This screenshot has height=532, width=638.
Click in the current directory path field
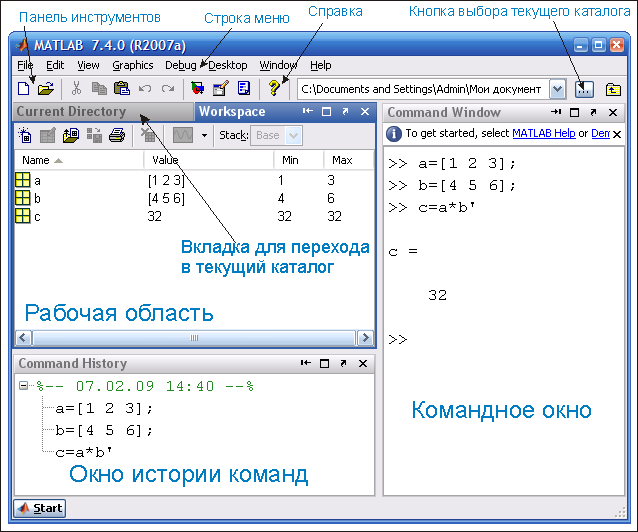(423, 89)
